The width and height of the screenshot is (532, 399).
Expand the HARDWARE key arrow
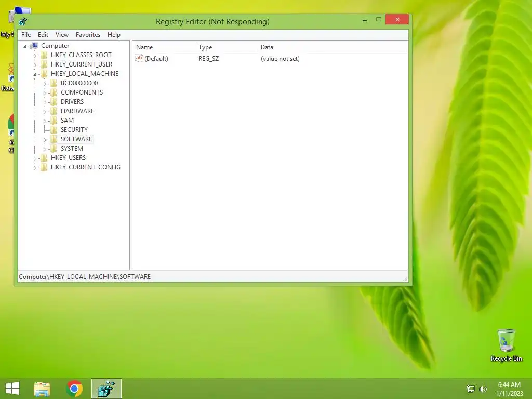tap(45, 111)
